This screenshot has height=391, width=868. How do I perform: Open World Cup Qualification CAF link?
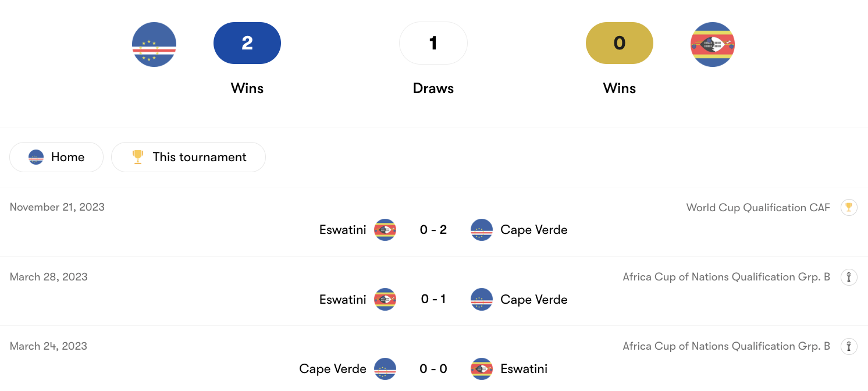pyautogui.click(x=757, y=208)
